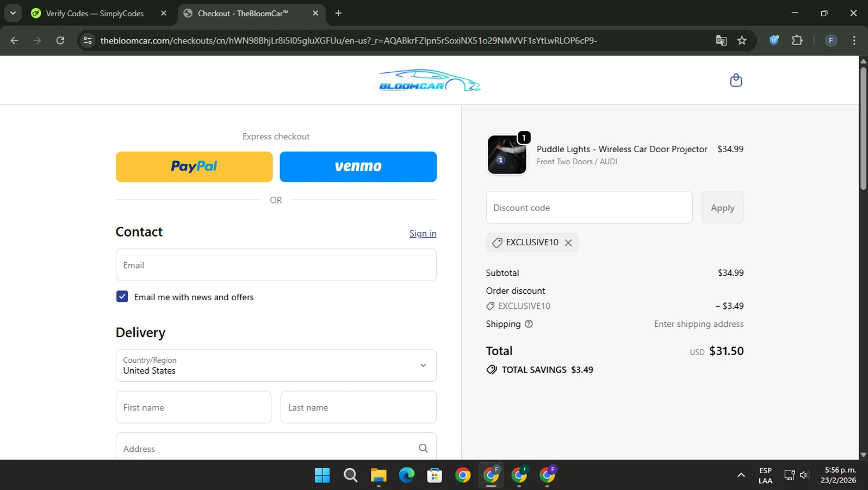Viewport: 868px width, 490px height.
Task: Show hidden system tray icons
Action: [x=741, y=476]
